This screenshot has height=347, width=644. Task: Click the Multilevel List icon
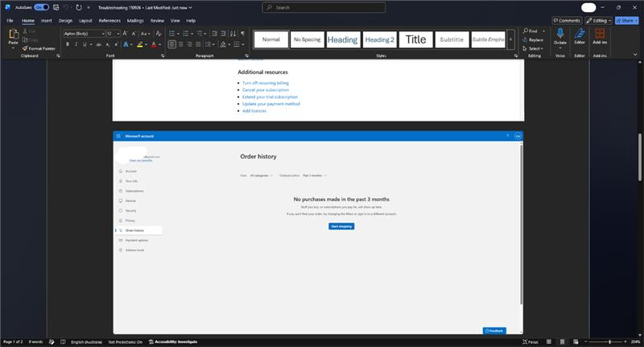[x=200, y=34]
